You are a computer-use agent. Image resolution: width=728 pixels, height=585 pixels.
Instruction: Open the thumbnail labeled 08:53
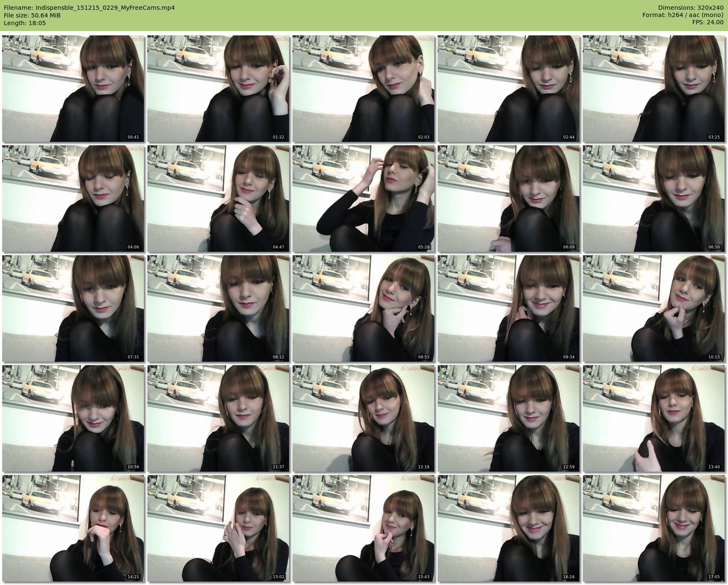(363, 308)
